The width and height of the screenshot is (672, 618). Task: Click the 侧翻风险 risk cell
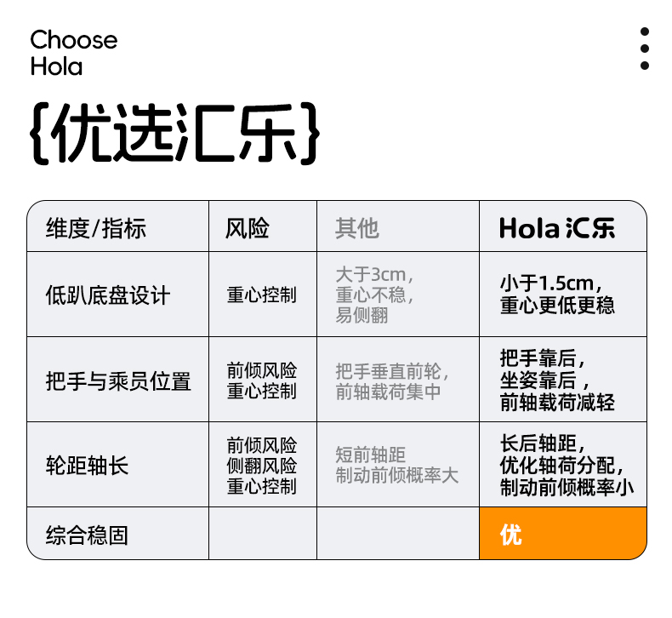click(262, 466)
